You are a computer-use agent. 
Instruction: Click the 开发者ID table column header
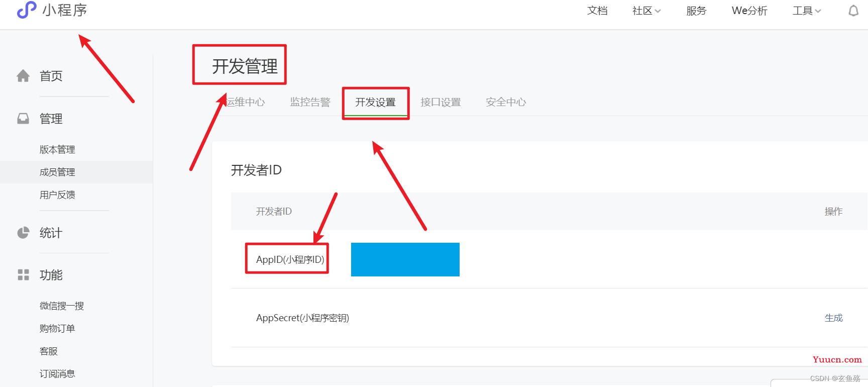274,211
